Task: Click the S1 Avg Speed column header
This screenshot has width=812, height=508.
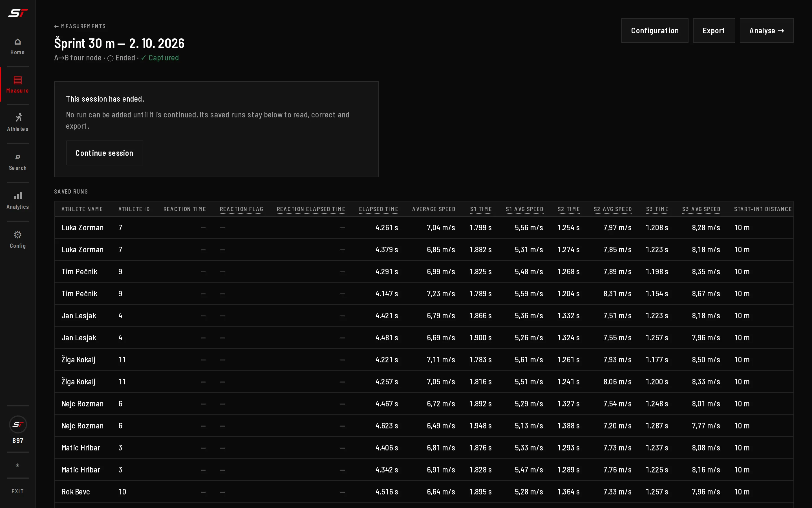Action: [524, 209]
